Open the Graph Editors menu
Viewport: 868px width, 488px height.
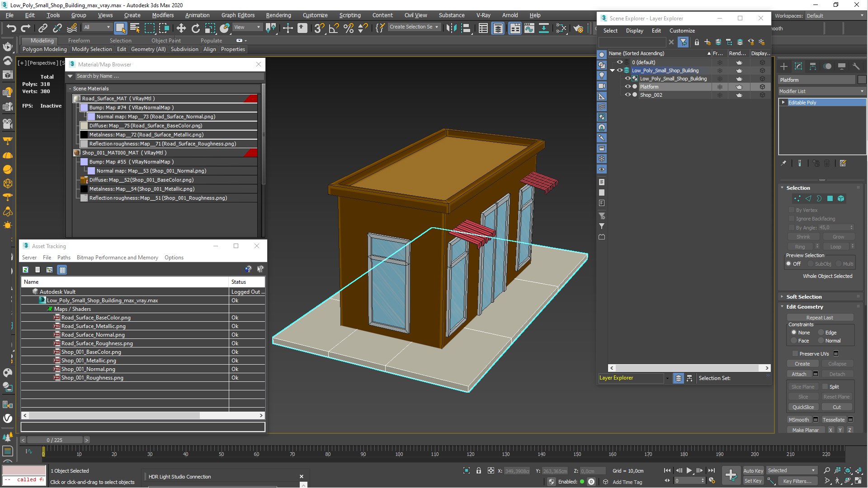pyautogui.click(x=238, y=15)
